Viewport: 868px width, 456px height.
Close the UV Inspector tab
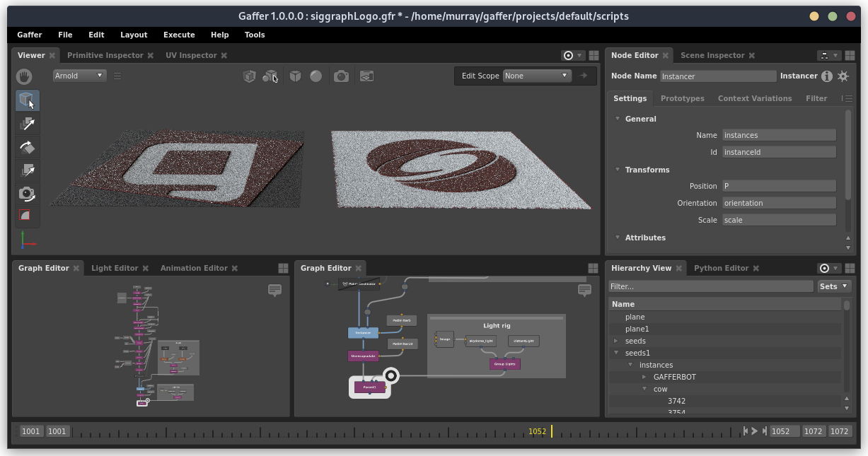coord(224,55)
